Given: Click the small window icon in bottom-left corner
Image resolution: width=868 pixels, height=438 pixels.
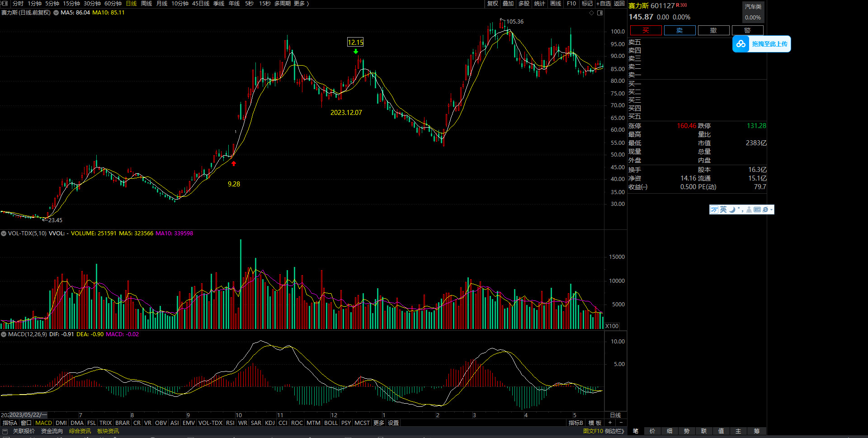Looking at the screenshot, I should (5, 431).
